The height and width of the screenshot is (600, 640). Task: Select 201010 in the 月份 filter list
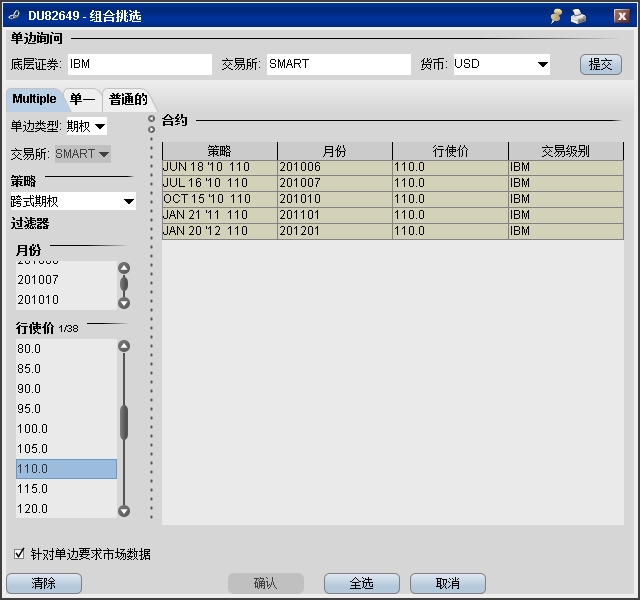pos(66,300)
